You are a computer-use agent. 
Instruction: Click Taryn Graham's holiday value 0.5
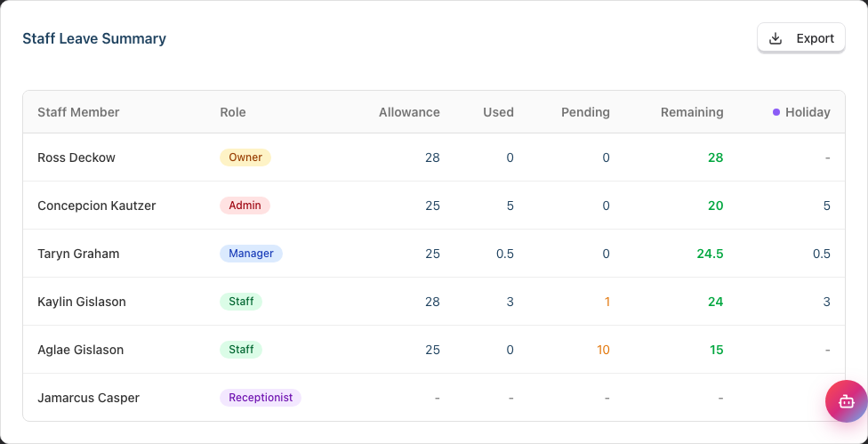click(x=822, y=254)
